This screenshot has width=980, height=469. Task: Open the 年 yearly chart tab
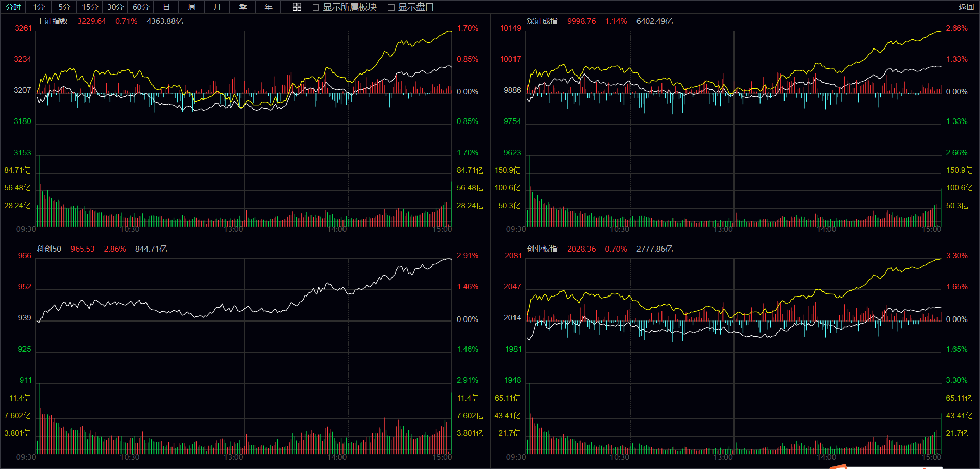(268, 7)
